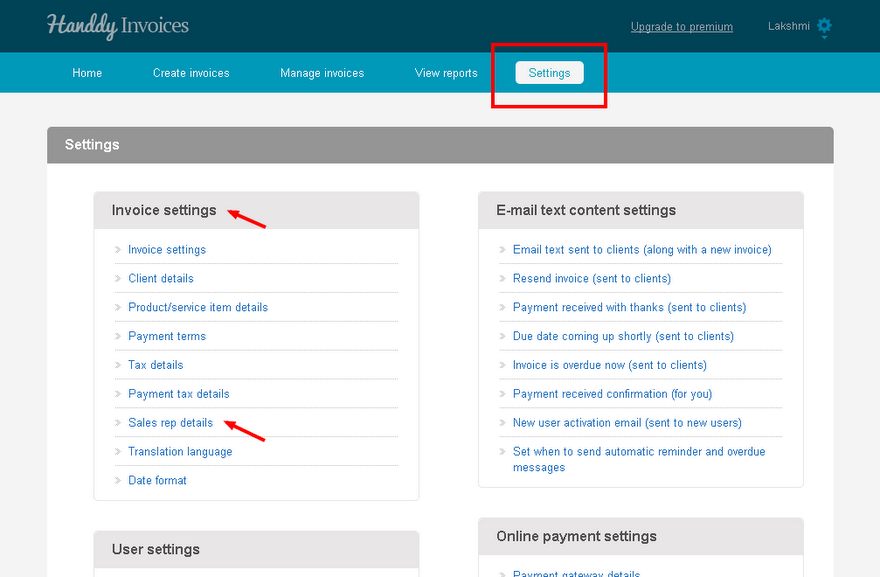880x577 pixels.
Task: Click the User settings panel heading
Action: click(155, 549)
